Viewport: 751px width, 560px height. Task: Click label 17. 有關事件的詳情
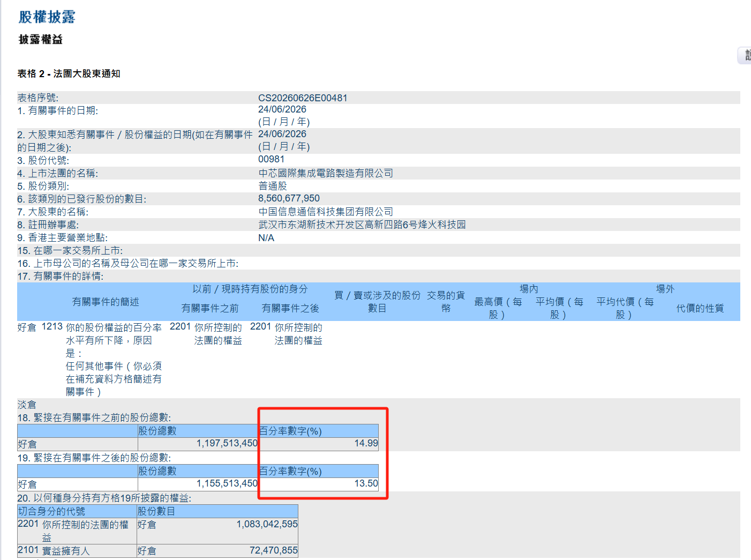tap(60, 276)
